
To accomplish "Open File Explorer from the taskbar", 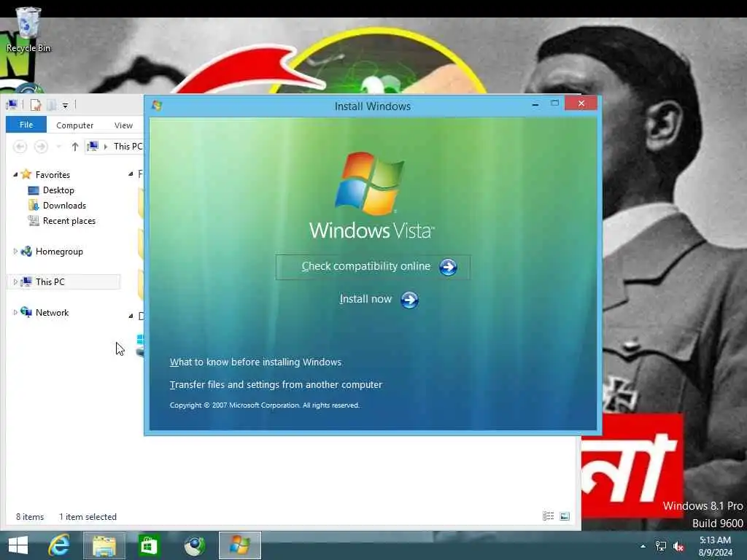I will (104, 545).
